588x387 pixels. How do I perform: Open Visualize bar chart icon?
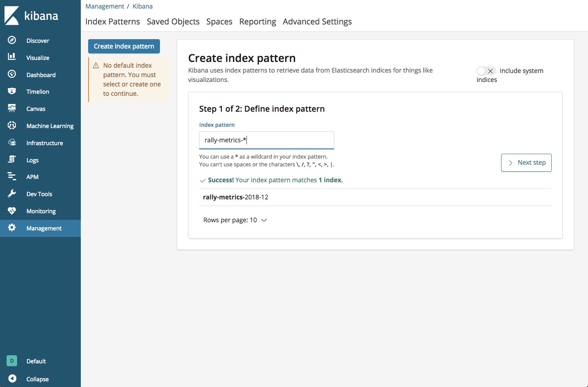click(12, 57)
